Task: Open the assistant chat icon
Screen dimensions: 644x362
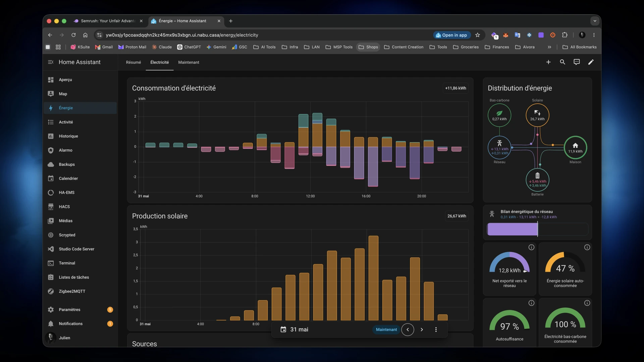Action: [577, 62]
